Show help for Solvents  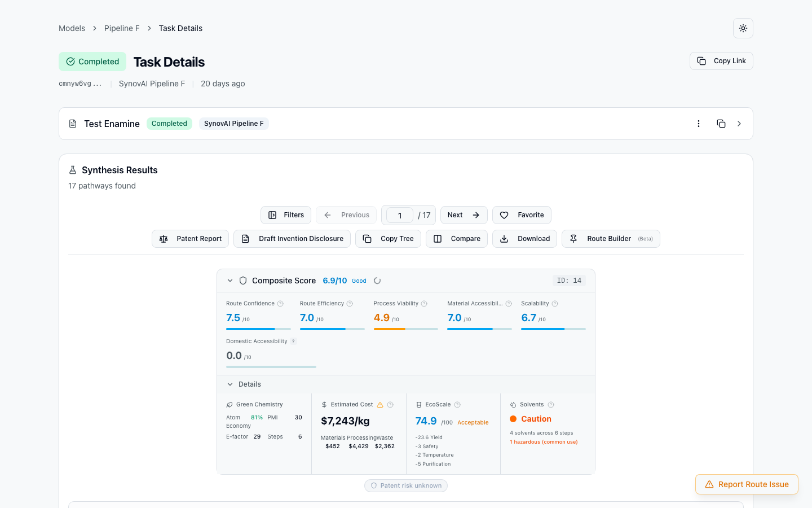click(x=551, y=405)
